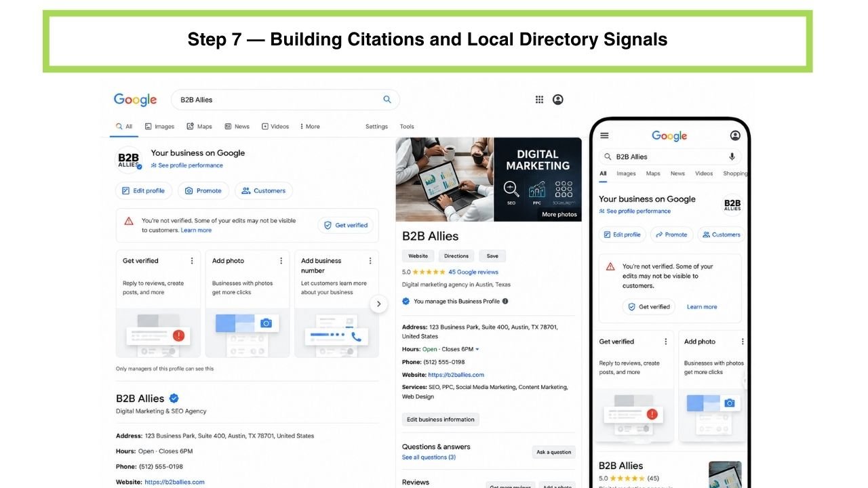The width and height of the screenshot is (868, 488).
Task: Open the https://b2ballies.com link in knowledge panel
Action: click(x=456, y=375)
